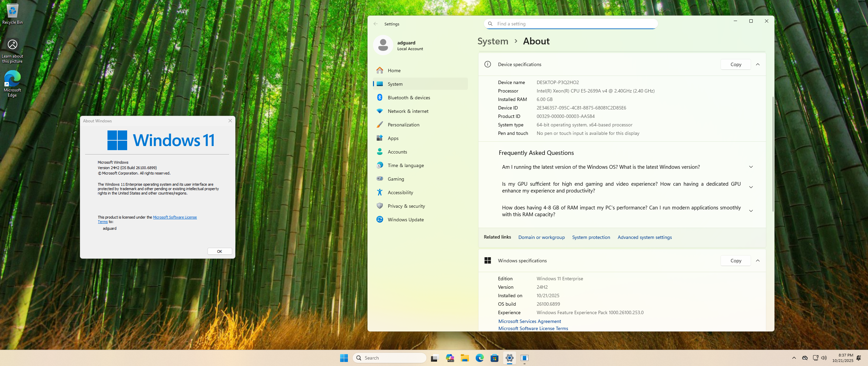Collapse the Device specifications section
Viewport: 868px width, 366px height.
[x=758, y=64]
